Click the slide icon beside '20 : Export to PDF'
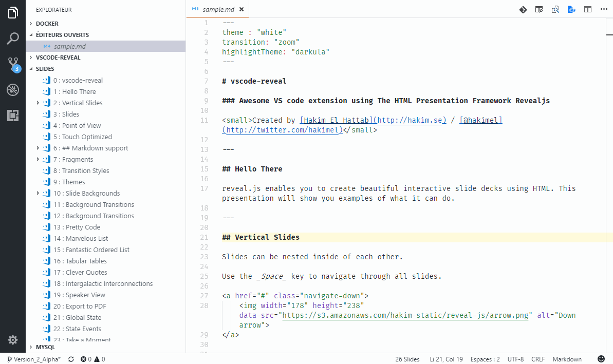613x364 pixels. click(47, 306)
